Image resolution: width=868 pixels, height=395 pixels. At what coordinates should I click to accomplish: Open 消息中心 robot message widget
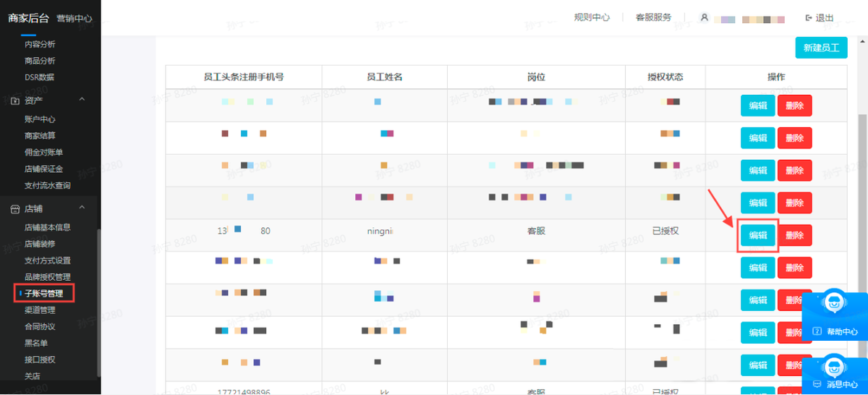click(x=835, y=373)
